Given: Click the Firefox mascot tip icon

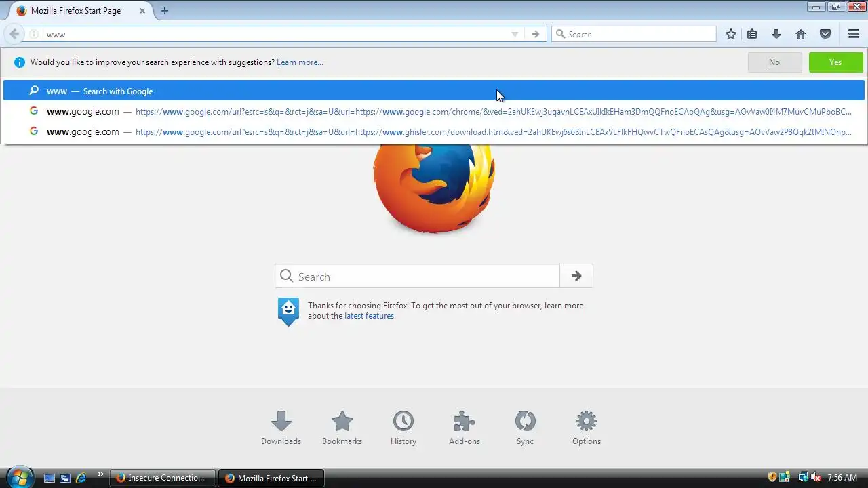Looking at the screenshot, I should [x=288, y=311].
